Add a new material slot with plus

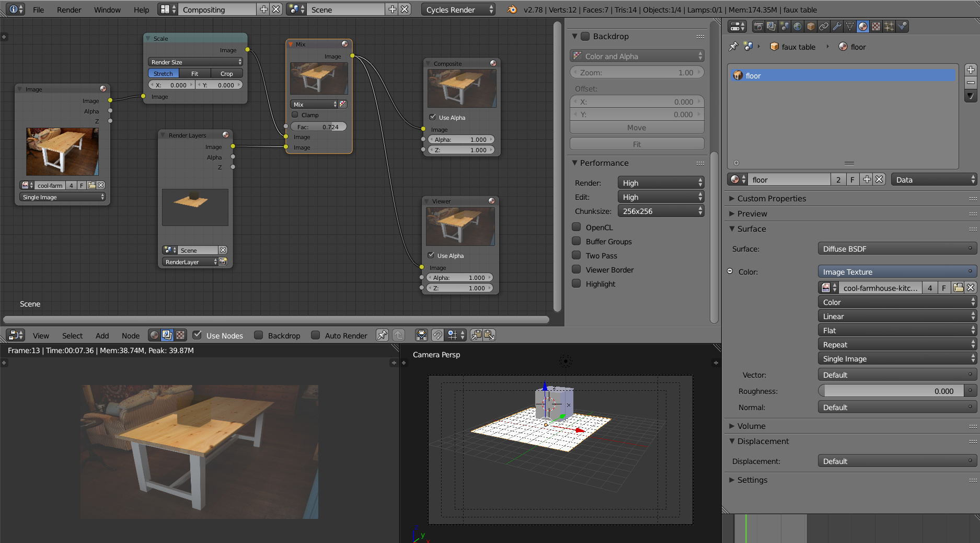point(971,70)
